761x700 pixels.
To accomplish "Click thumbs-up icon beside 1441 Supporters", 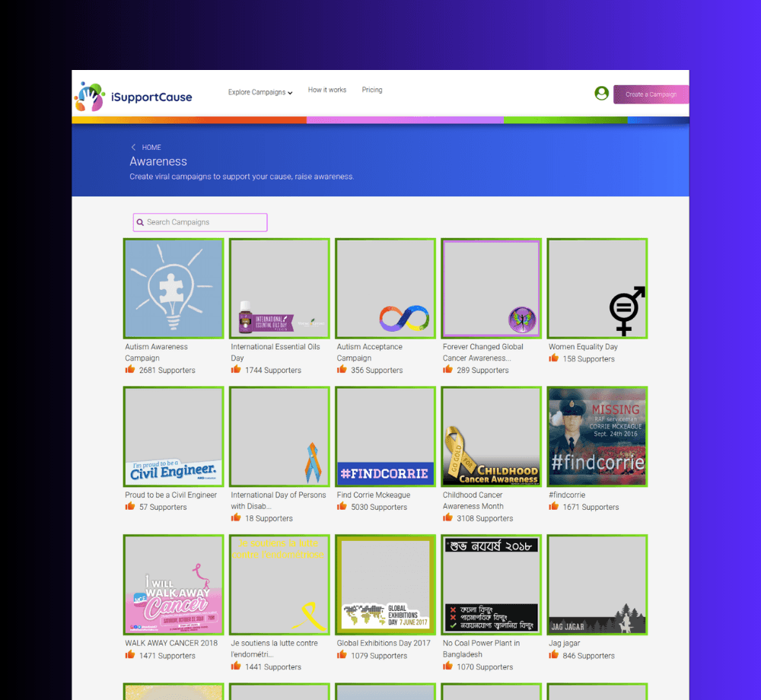I will (x=236, y=666).
